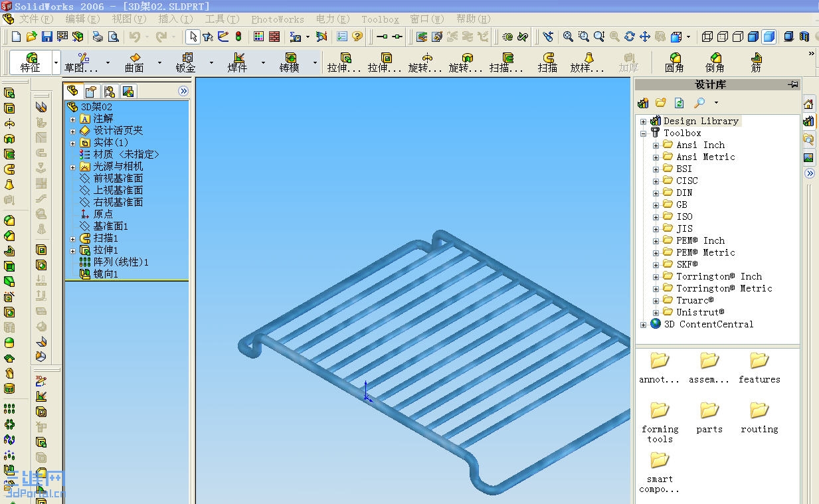The height and width of the screenshot is (504, 819).
Task: Open the dropdown arrow next to 草图
Action: tap(108, 62)
